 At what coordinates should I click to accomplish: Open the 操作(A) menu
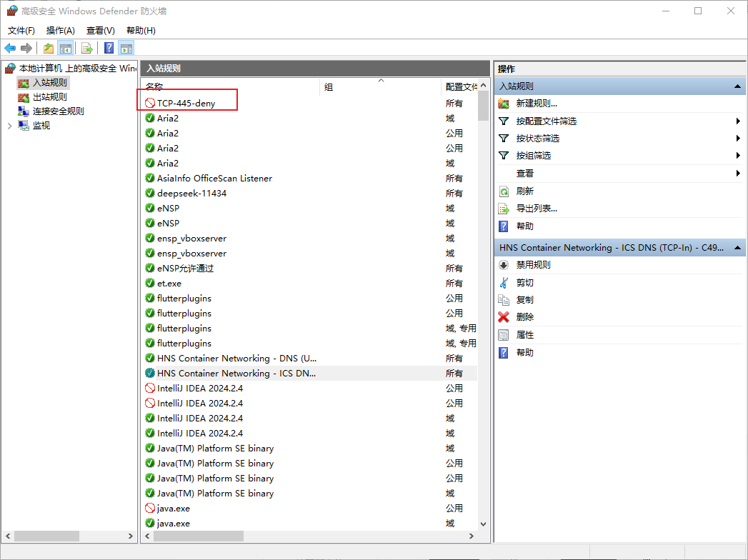click(x=61, y=31)
